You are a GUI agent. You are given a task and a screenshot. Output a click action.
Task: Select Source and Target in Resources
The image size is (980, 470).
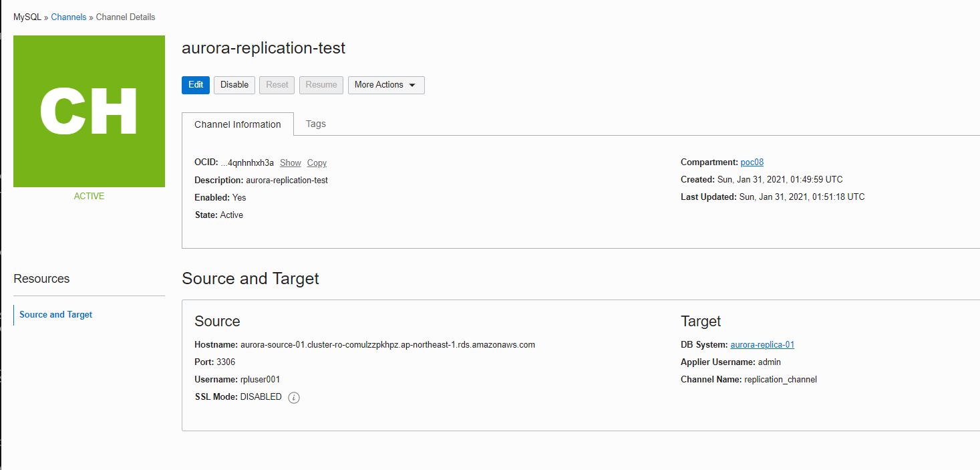pos(56,315)
